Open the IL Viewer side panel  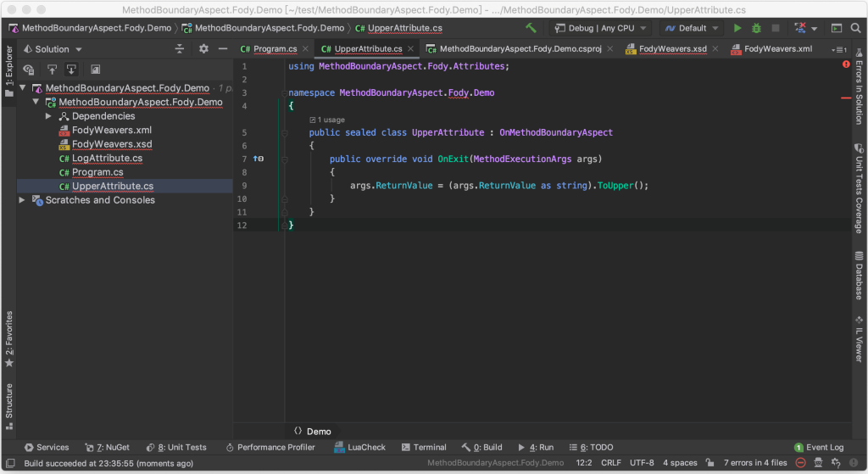[x=860, y=339]
